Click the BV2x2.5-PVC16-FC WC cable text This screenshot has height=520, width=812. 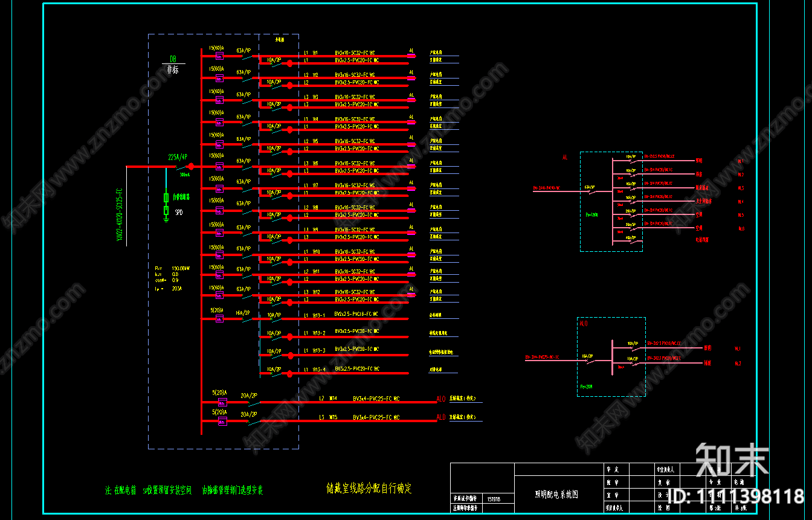pyautogui.click(x=356, y=314)
